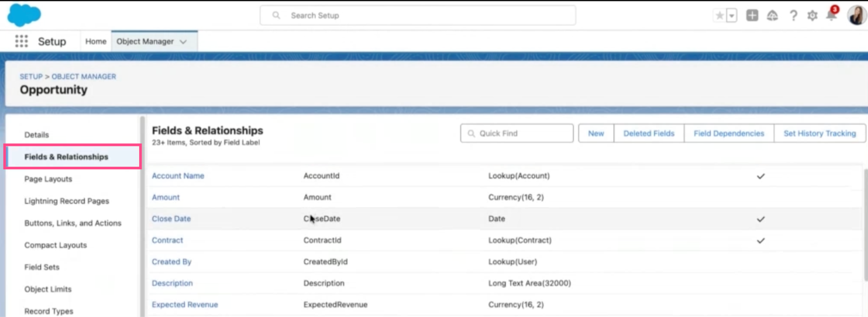Image resolution: width=868 pixels, height=317 pixels.
Task: Open the favorites list dropdown arrow
Action: tap(732, 16)
